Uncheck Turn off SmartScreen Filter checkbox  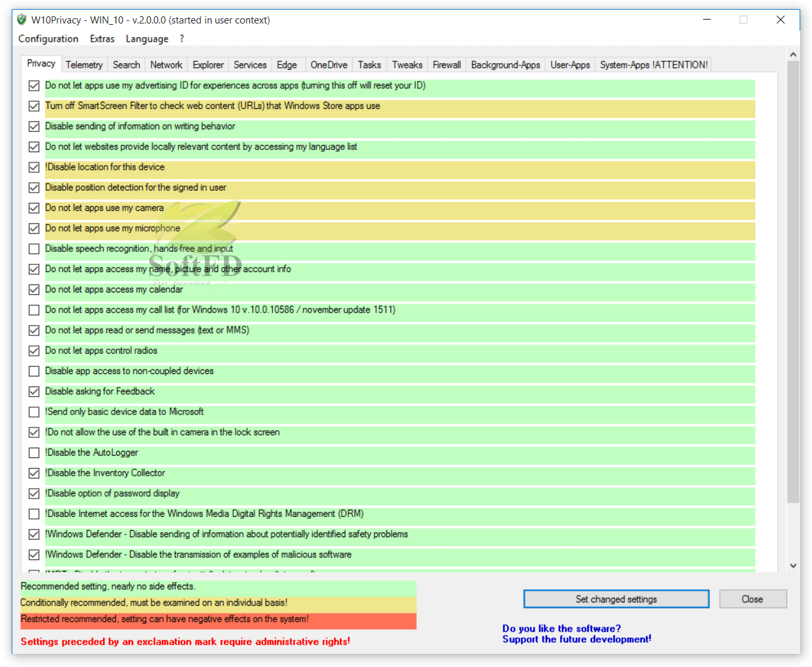pos(34,106)
